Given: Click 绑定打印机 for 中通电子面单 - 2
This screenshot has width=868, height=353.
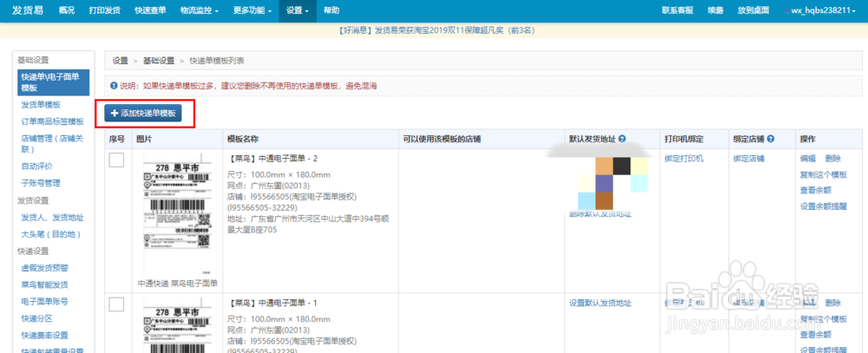Looking at the screenshot, I should pos(684,159).
